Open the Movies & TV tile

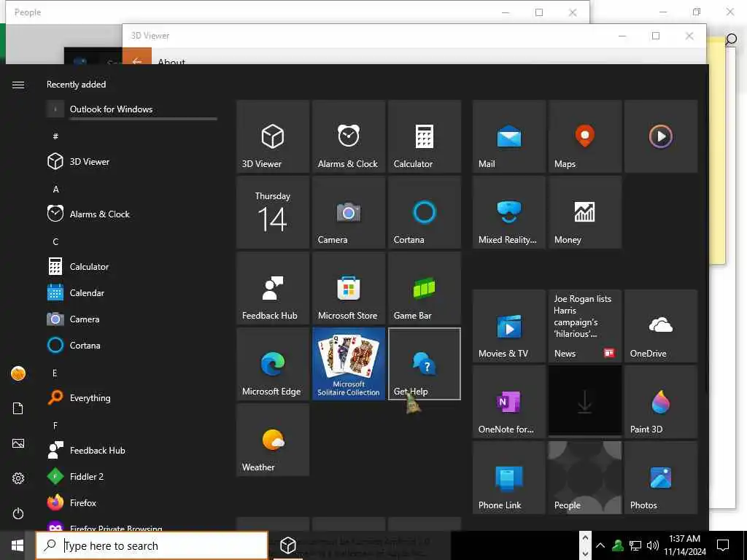coord(508,326)
